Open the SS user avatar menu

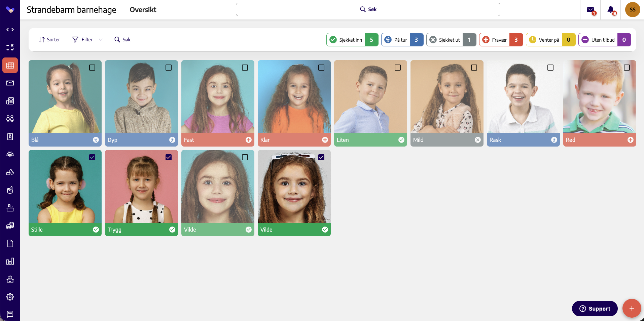633,9
